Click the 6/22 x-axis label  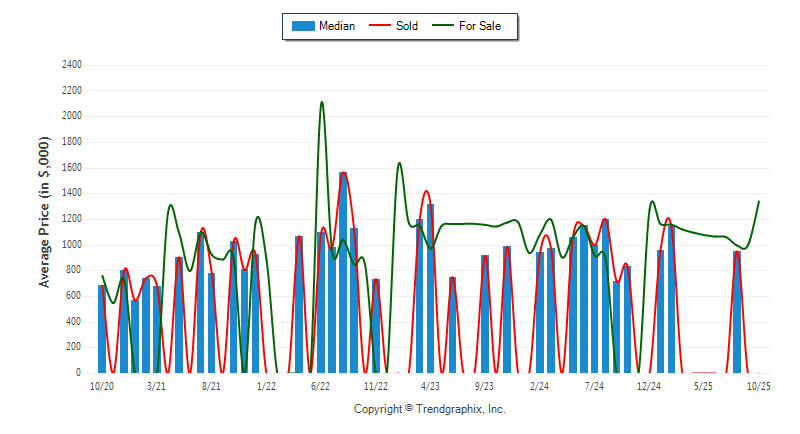pyautogui.click(x=321, y=386)
